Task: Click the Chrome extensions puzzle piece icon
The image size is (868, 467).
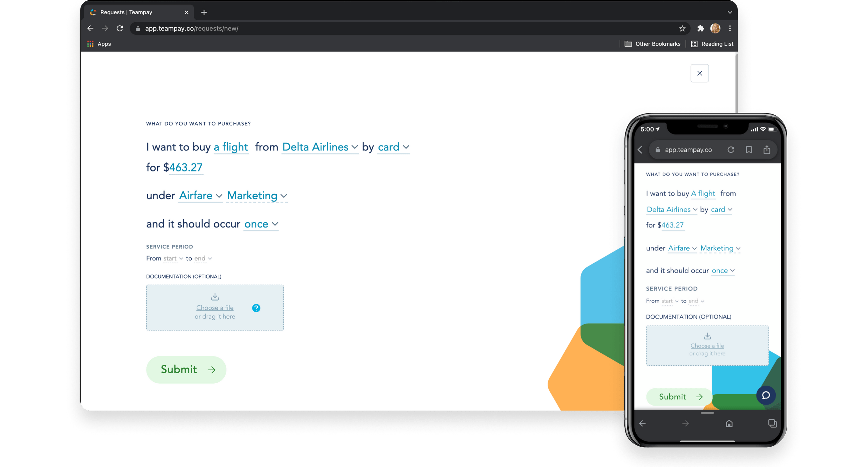Action: [700, 28]
